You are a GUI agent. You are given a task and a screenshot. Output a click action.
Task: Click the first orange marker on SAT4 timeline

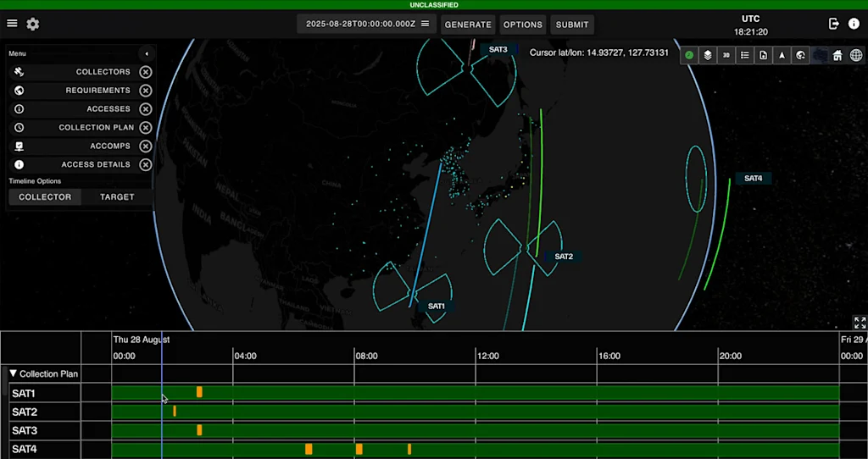pos(309,449)
